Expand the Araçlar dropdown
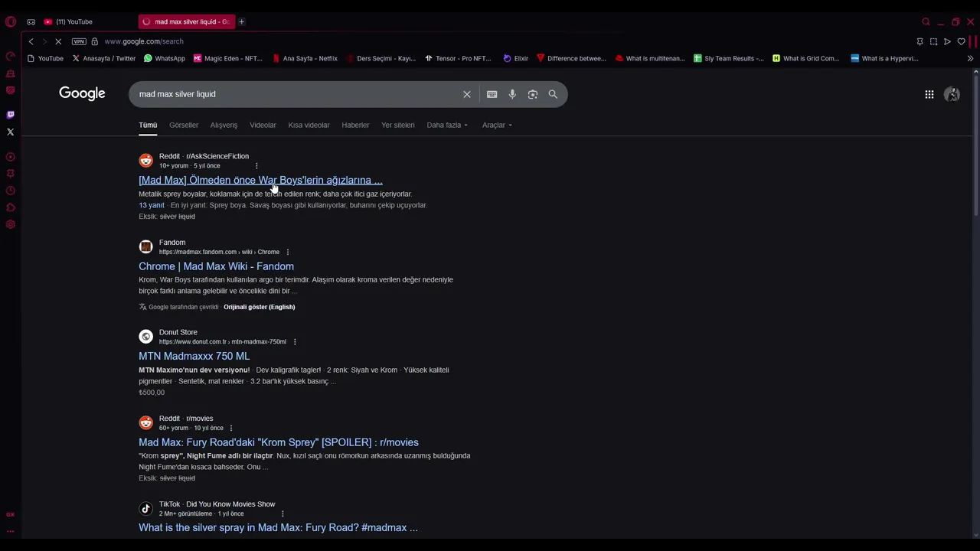Image resolution: width=980 pixels, height=551 pixels. tap(497, 125)
